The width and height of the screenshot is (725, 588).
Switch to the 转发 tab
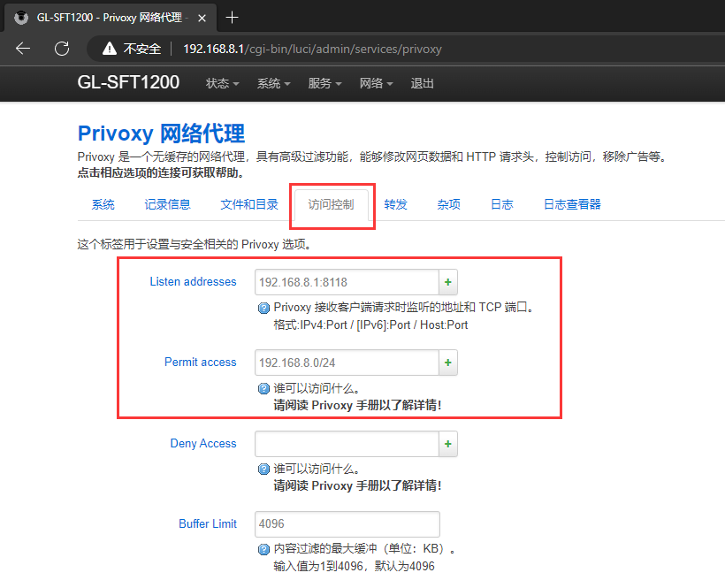pyautogui.click(x=395, y=204)
